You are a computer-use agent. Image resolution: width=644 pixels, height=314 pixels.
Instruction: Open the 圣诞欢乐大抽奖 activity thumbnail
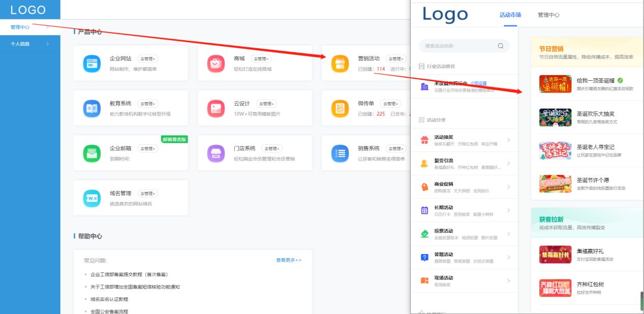point(555,117)
